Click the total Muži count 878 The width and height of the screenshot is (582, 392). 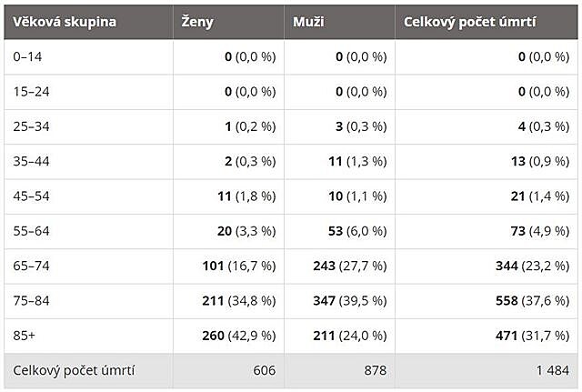375,371
